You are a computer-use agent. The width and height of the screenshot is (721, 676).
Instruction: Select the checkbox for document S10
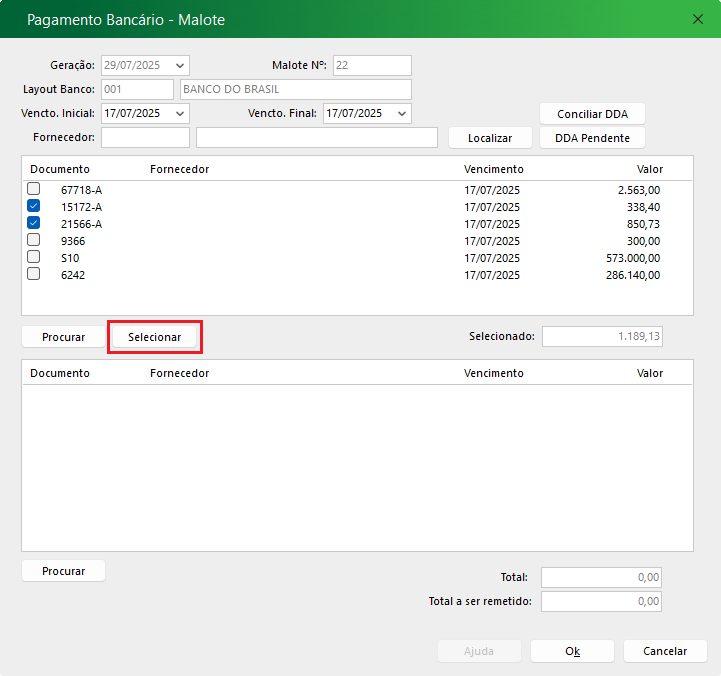coord(34,257)
